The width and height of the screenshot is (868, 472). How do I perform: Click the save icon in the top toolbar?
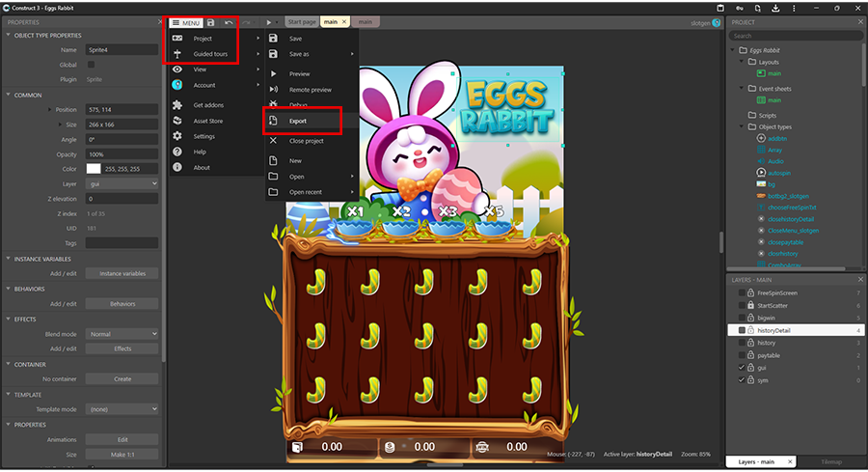pyautogui.click(x=210, y=22)
